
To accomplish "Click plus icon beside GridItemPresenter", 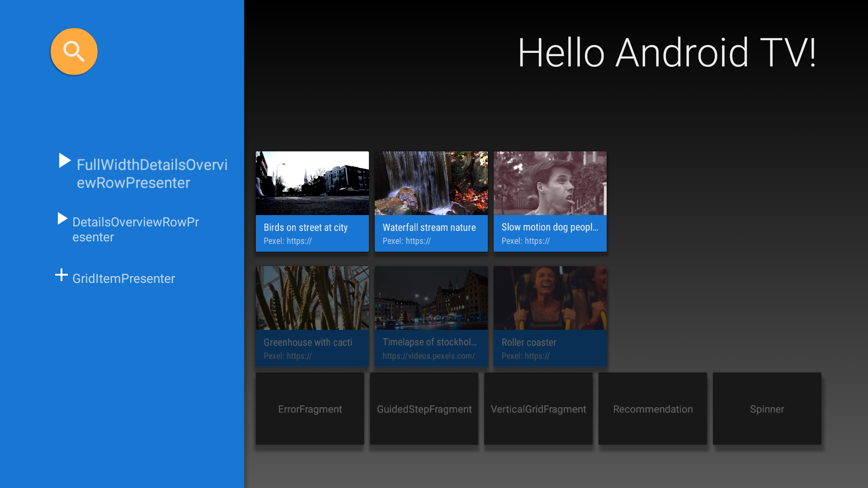I will pyautogui.click(x=61, y=275).
